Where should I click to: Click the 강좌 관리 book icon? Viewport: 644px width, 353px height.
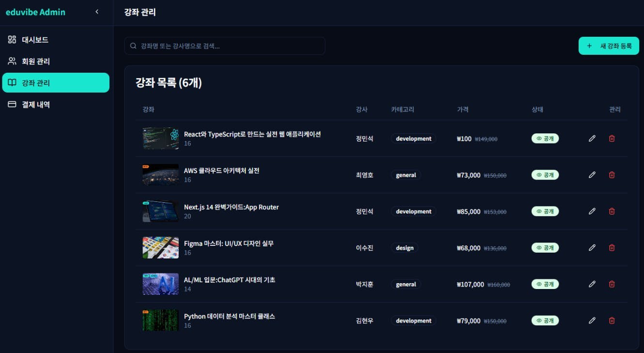click(x=12, y=83)
